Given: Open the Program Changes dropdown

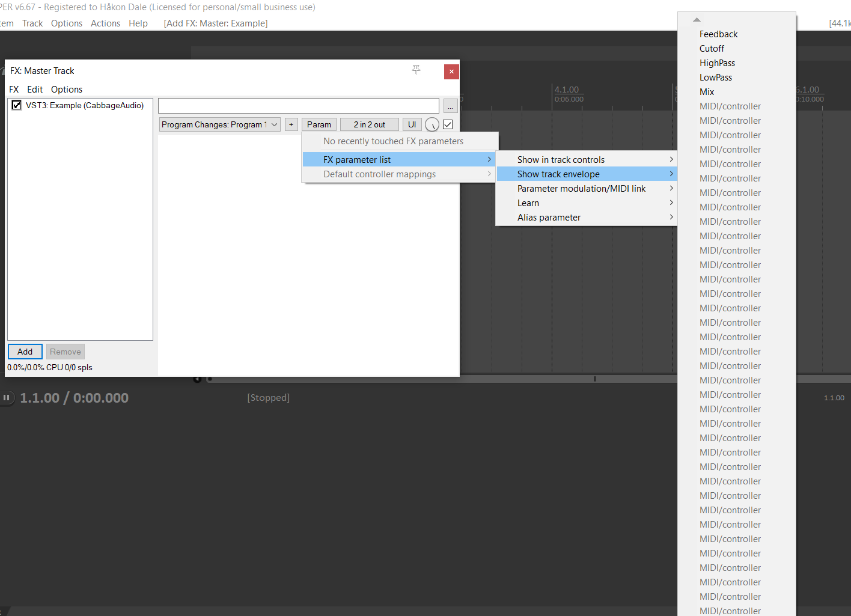Looking at the screenshot, I should (x=219, y=124).
